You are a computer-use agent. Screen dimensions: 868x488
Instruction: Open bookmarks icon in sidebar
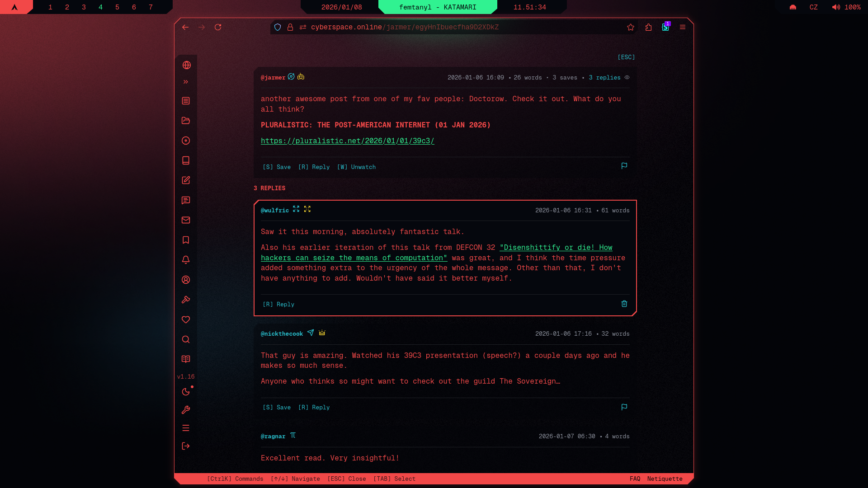click(186, 240)
